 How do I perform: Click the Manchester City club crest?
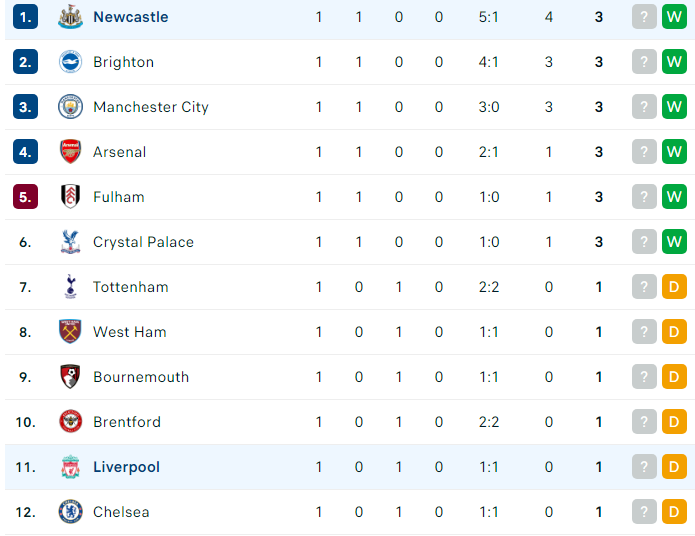tap(70, 107)
